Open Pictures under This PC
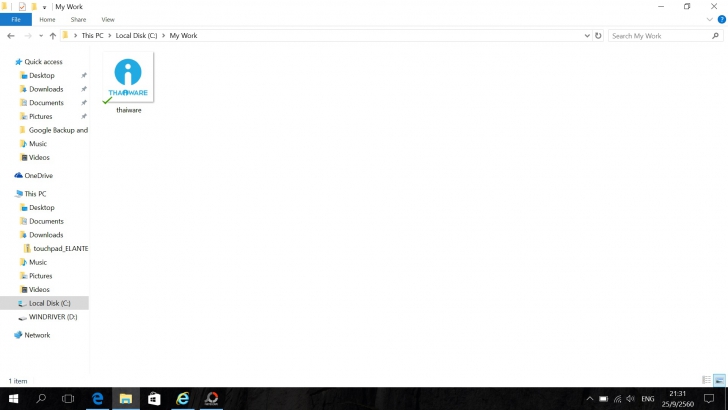 (x=40, y=276)
